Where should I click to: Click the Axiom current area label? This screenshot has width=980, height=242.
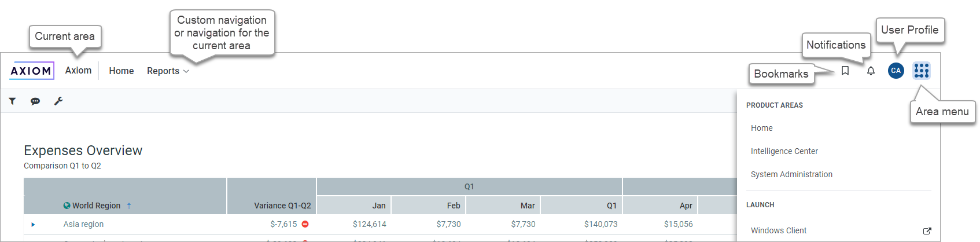click(78, 70)
